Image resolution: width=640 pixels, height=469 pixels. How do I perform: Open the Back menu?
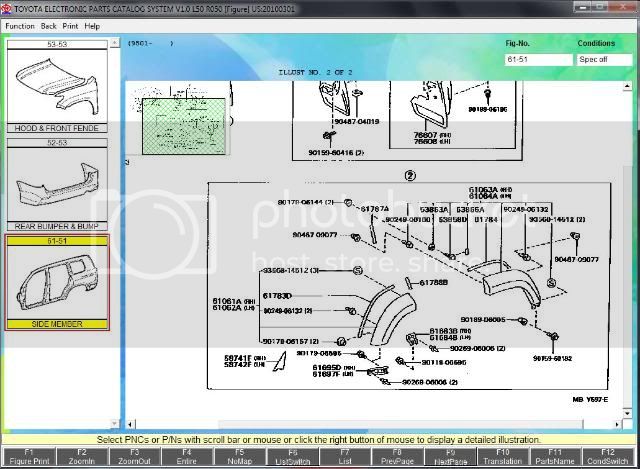(x=49, y=26)
